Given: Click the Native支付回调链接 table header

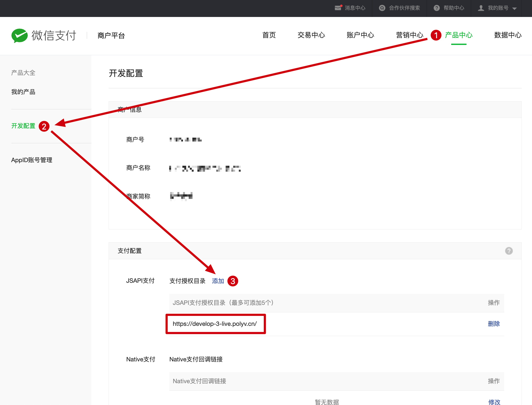Looking at the screenshot, I should click(x=199, y=381).
